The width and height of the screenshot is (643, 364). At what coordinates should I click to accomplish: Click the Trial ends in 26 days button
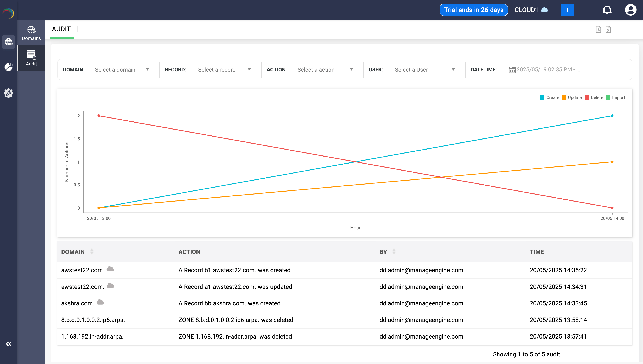pyautogui.click(x=474, y=10)
